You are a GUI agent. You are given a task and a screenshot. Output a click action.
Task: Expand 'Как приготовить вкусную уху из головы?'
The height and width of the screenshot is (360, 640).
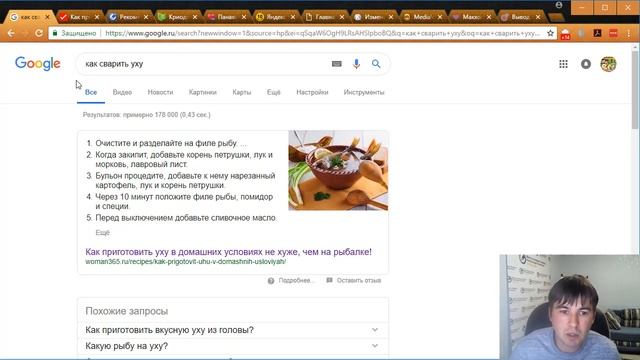[x=233, y=330]
